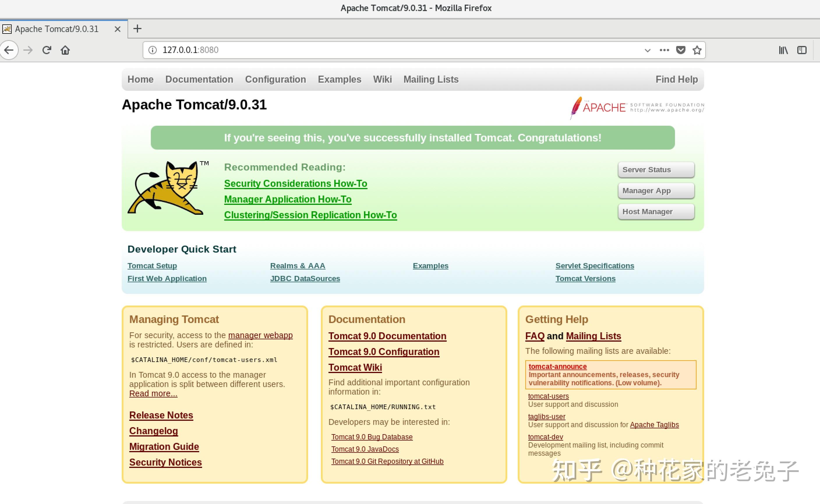Open the tomcat-announce mailing list link
This screenshot has height=504, width=820.
click(557, 366)
